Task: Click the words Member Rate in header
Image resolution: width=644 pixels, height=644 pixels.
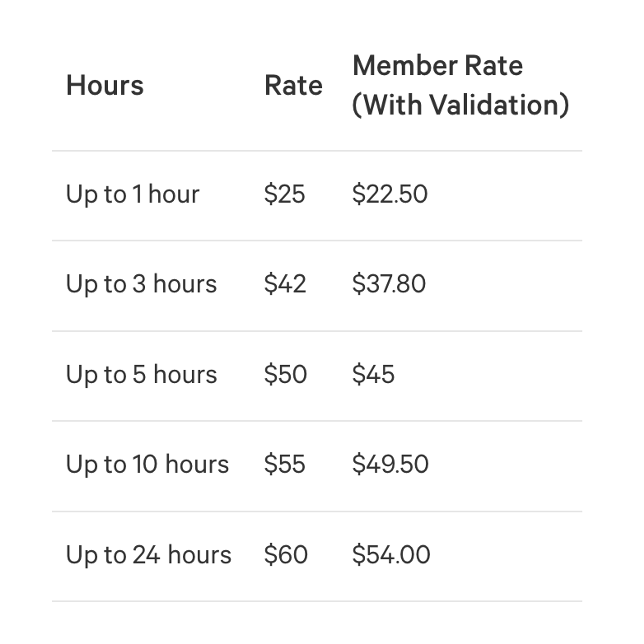Action: [438, 66]
